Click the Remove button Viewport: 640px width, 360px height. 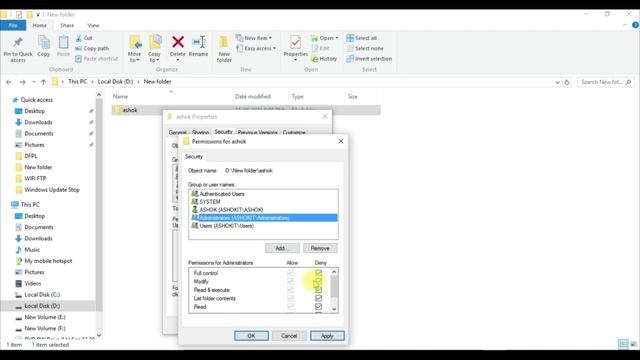(320, 248)
